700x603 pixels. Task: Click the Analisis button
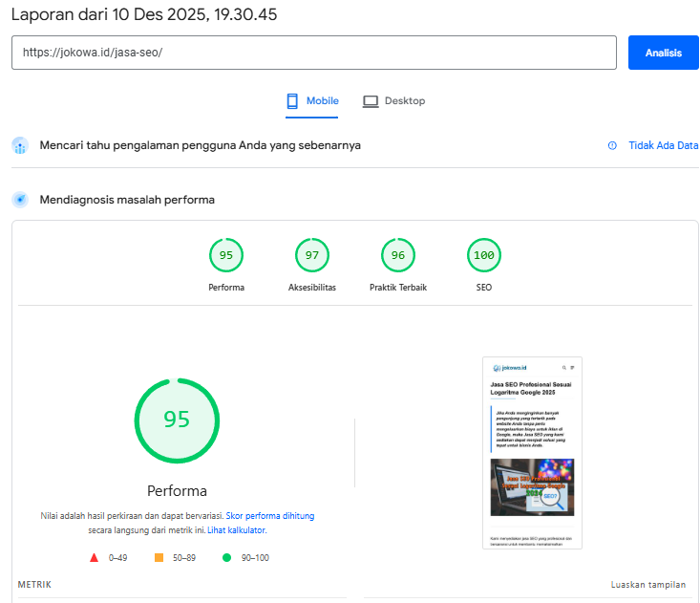click(x=663, y=53)
